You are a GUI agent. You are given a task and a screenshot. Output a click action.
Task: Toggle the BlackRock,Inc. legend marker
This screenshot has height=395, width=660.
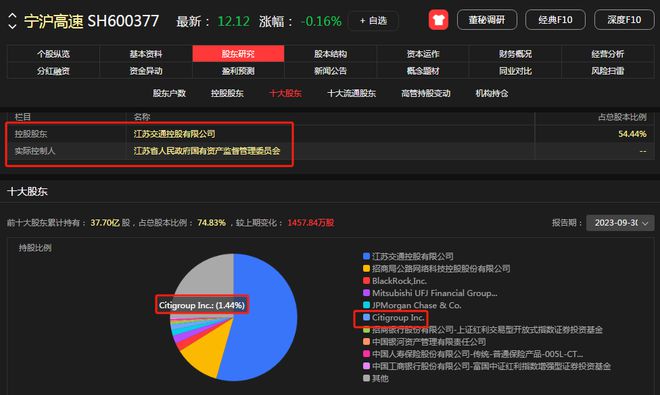[x=366, y=280]
